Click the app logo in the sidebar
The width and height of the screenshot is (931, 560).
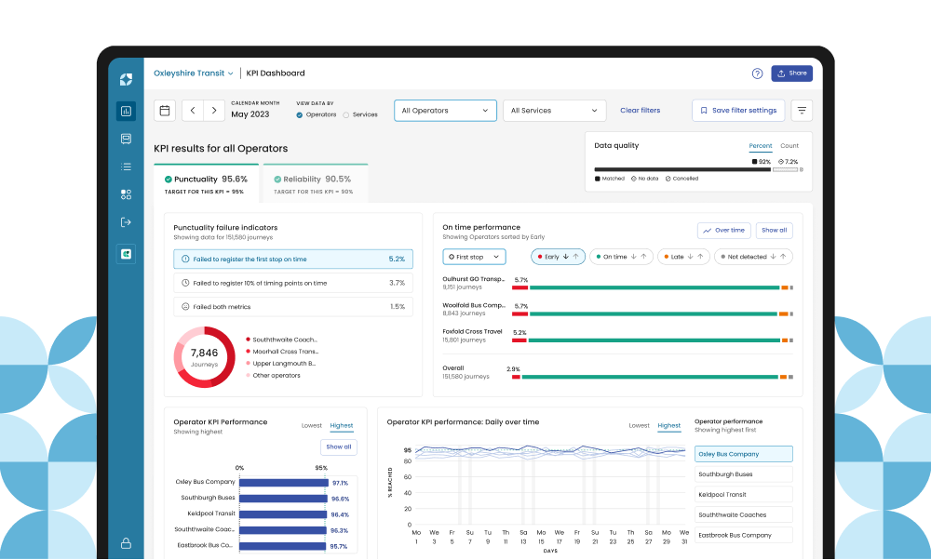pos(126,79)
